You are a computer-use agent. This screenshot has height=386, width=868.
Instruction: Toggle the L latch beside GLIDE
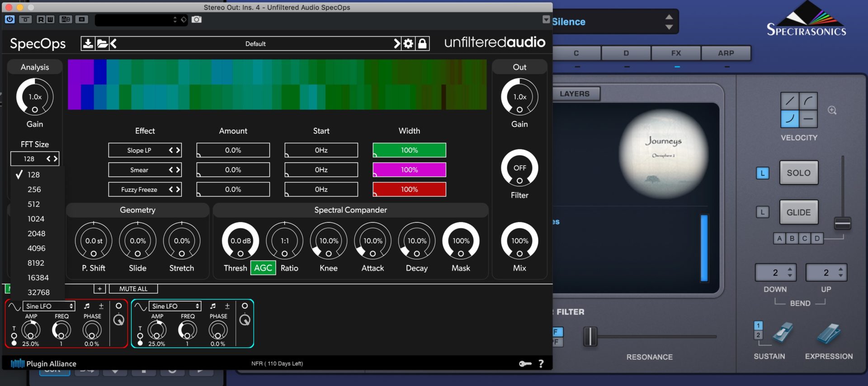[x=763, y=212]
